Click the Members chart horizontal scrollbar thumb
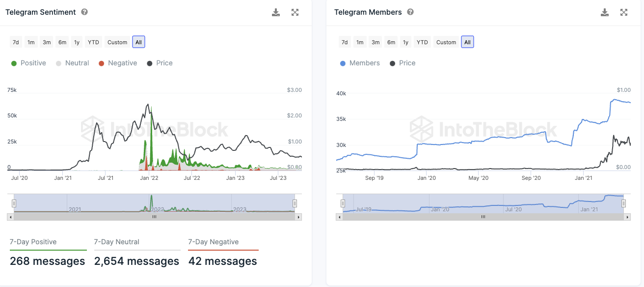Screen dimensions: 644x287 [483, 217]
